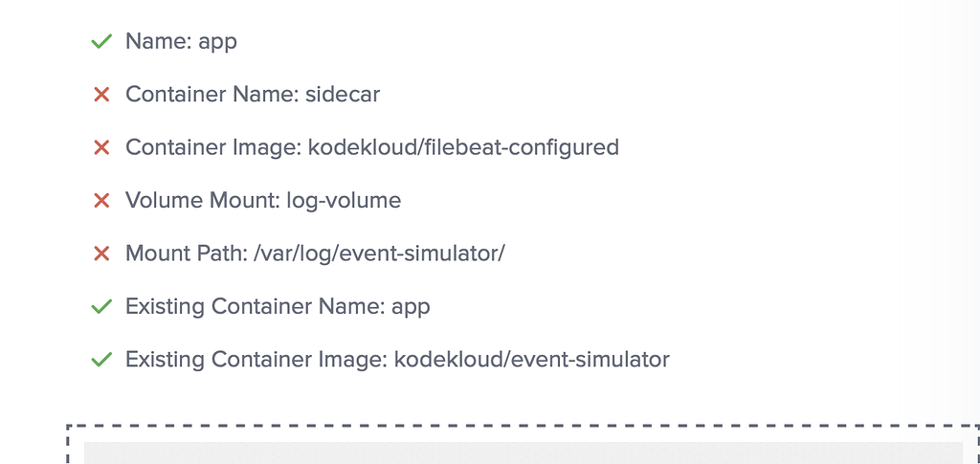
Task: Select the 'Existing Container Name: app' line
Action: 278,307
